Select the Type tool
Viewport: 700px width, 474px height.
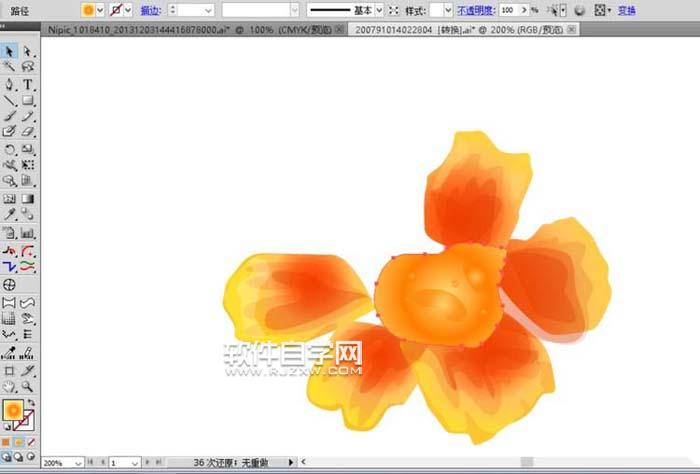(x=28, y=84)
